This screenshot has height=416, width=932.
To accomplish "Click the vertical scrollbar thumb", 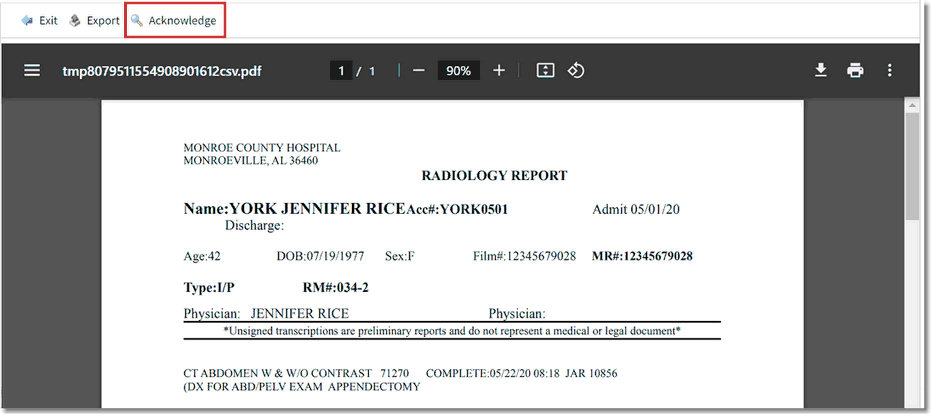I will [x=912, y=166].
